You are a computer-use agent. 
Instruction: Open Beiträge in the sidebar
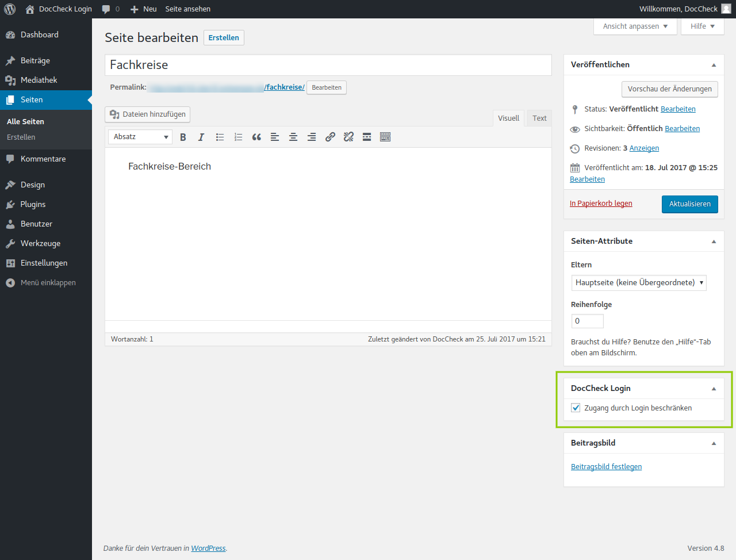pyautogui.click(x=46, y=60)
